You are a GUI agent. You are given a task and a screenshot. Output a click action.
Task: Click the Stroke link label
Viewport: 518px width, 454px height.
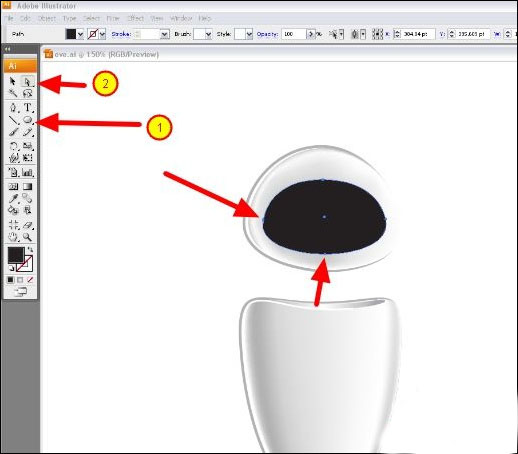121,34
